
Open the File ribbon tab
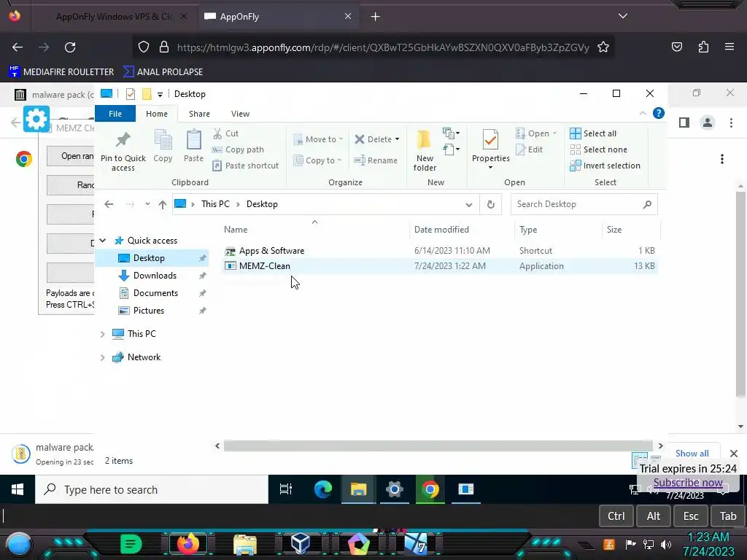pyautogui.click(x=115, y=114)
